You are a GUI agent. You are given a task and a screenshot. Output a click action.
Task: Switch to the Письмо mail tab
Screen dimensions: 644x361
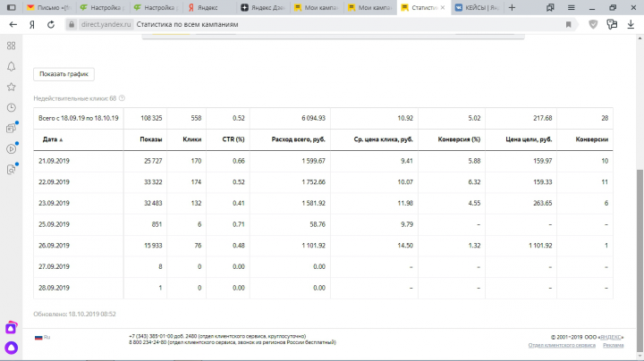[49, 7]
